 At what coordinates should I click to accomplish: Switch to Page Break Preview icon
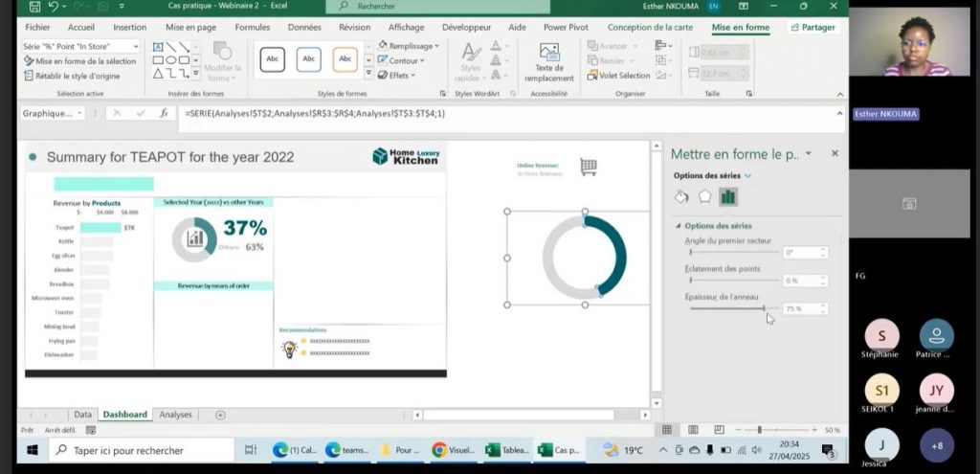(x=719, y=430)
